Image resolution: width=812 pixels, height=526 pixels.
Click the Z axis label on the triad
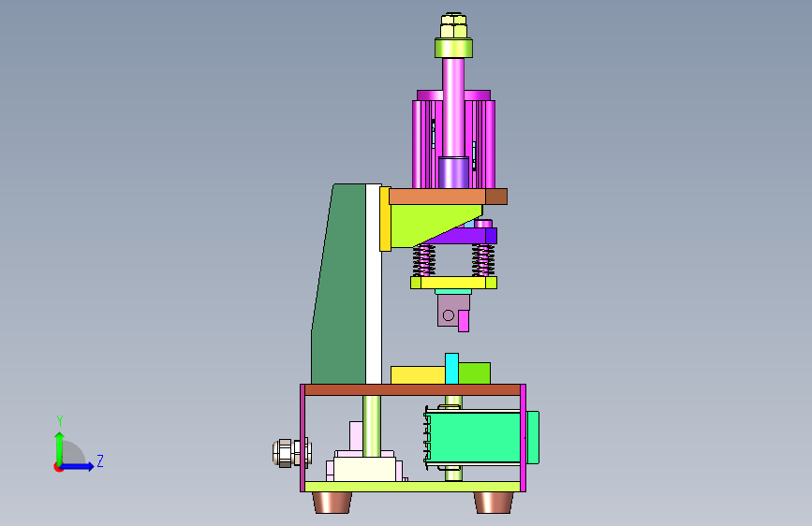pos(100,460)
